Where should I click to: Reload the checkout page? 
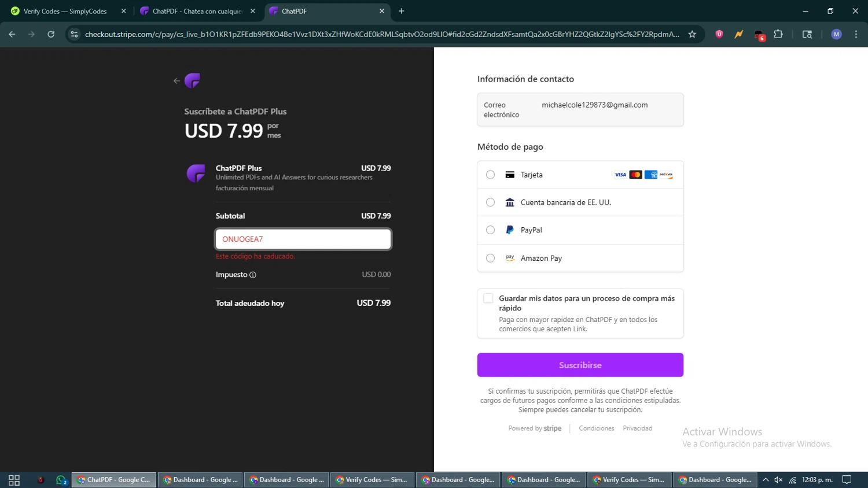click(x=51, y=34)
